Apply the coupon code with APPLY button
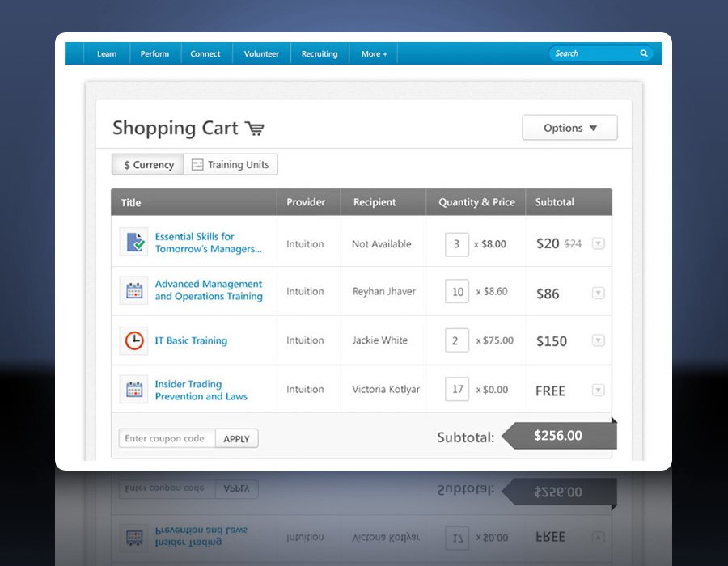 point(237,438)
